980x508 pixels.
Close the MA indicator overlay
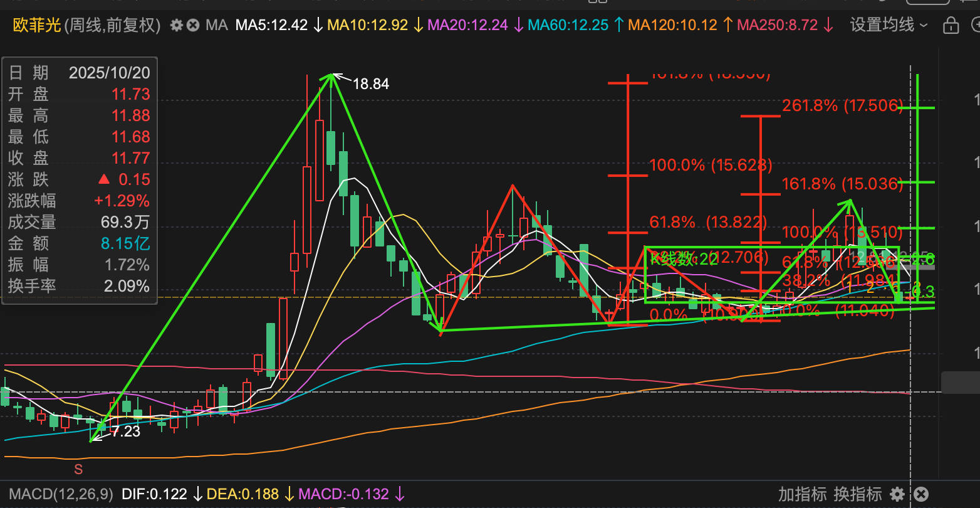[193, 26]
